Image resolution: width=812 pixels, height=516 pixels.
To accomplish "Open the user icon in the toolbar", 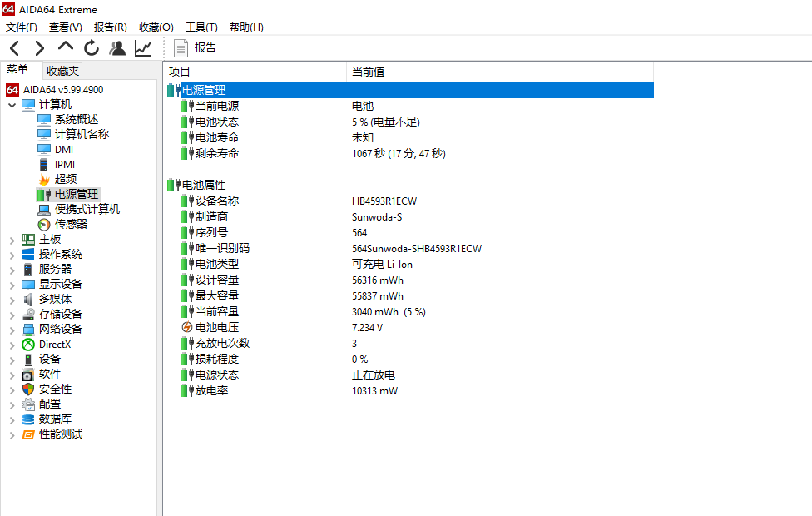I will pos(117,48).
